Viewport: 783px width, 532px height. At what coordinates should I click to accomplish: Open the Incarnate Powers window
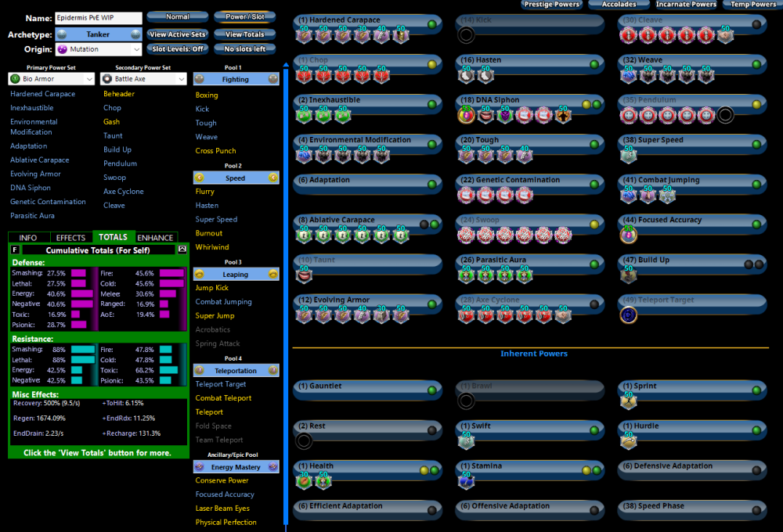[x=685, y=4]
